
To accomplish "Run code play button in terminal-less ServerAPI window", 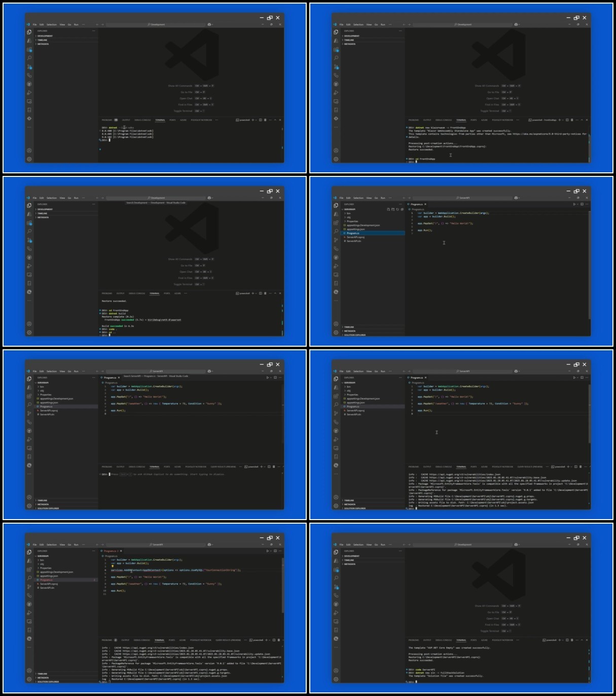I will pyautogui.click(x=574, y=204).
